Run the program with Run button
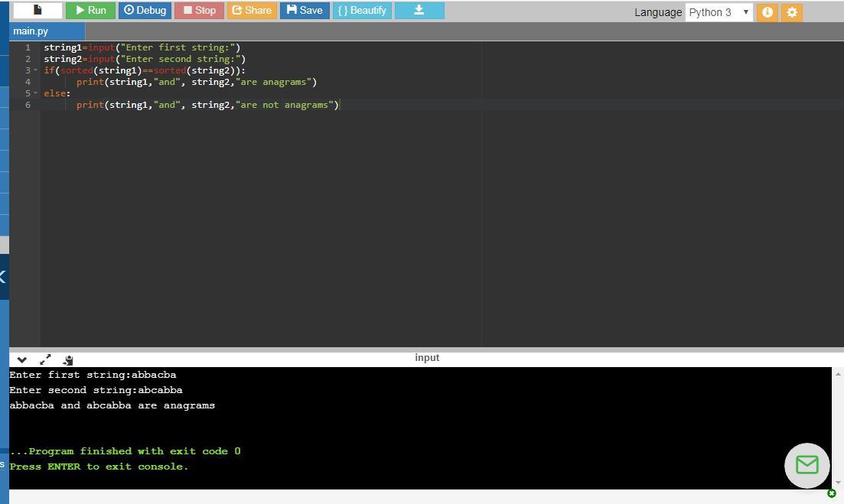This screenshot has height=504, width=844. click(x=90, y=11)
